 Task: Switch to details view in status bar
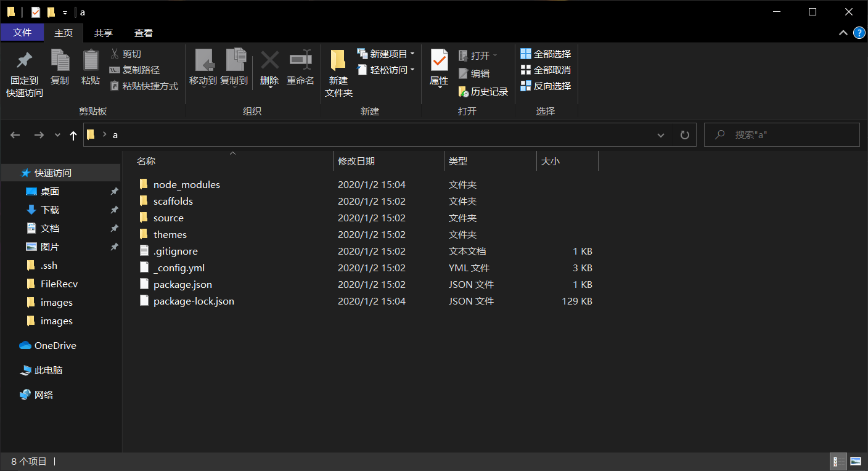coord(838,461)
